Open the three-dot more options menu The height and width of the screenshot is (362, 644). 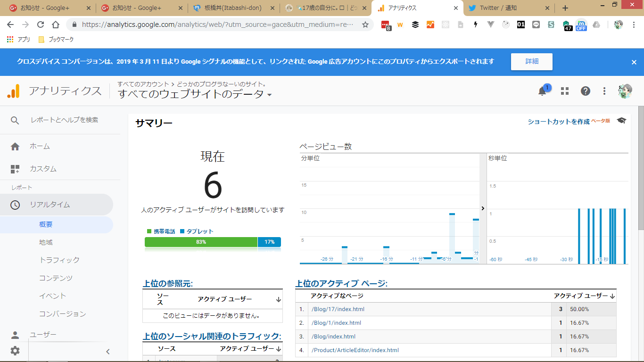(x=604, y=91)
